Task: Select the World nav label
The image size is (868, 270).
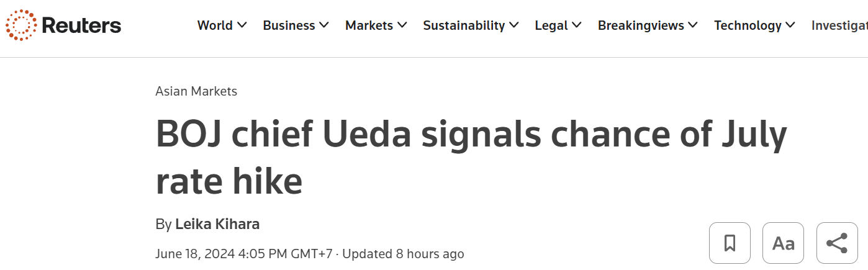Action: pyautogui.click(x=215, y=25)
